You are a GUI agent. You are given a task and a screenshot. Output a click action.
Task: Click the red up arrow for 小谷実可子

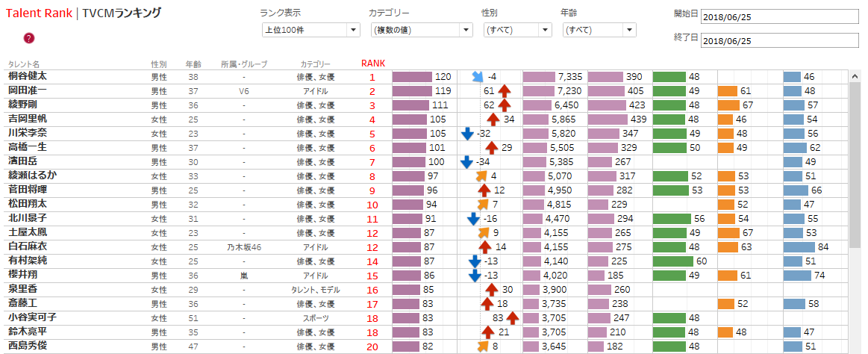513,317
